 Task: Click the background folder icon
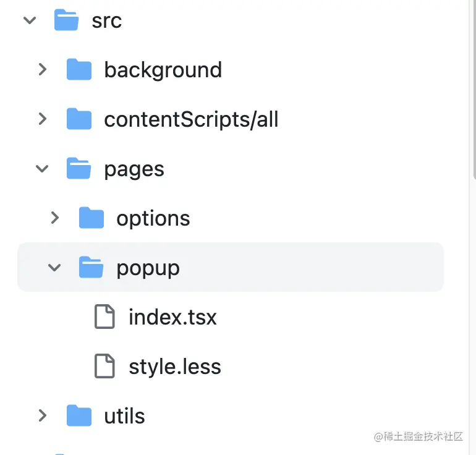79,69
